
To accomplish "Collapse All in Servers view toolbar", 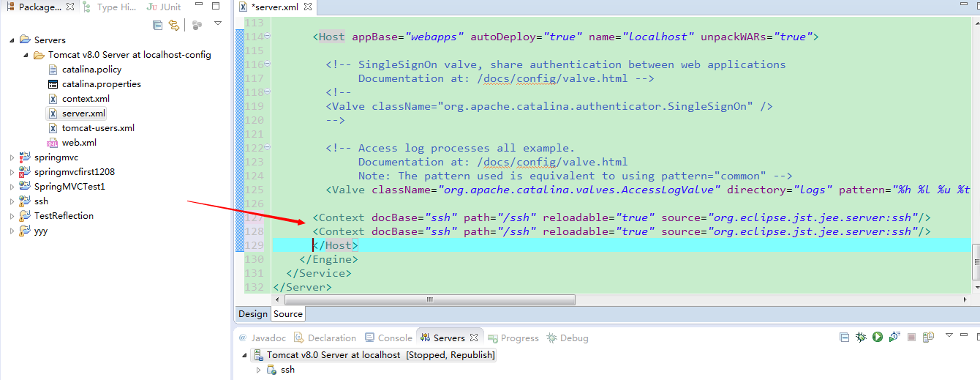I will tap(845, 337).
